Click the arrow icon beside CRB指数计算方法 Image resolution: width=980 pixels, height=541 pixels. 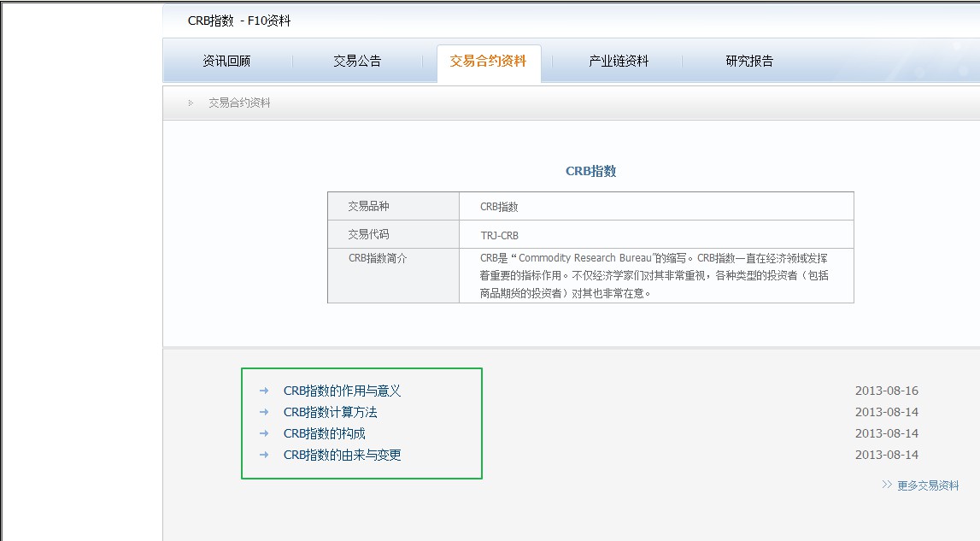(264, 412)
